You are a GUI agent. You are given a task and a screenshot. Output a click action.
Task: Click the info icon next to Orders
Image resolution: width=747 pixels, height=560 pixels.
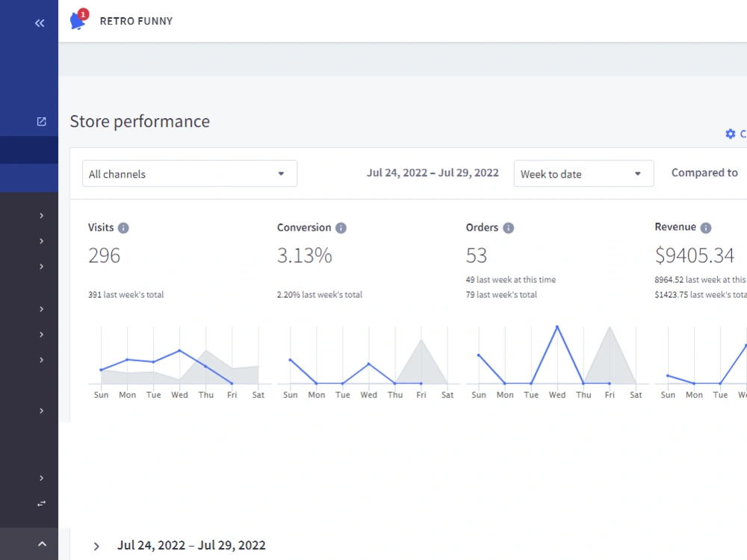(x=509, y=228)
